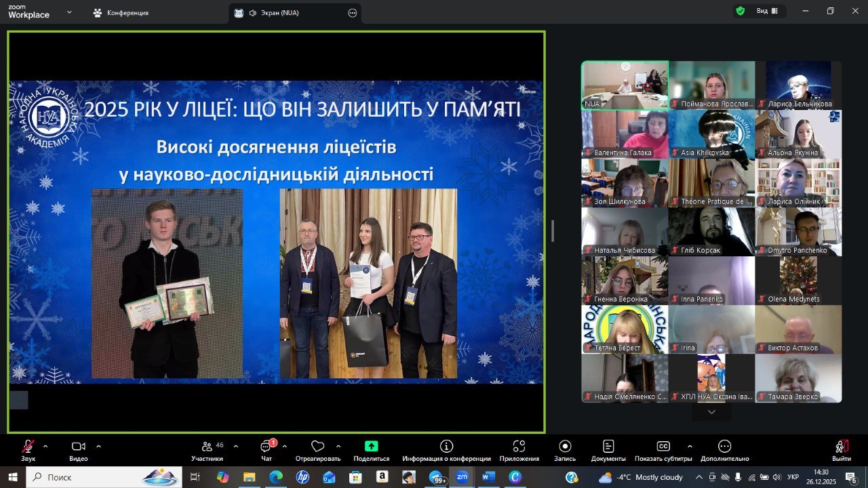Screen dimensions: 868x488
Task: Switch to the Конференция tab
Action: (x=122, y=13)
